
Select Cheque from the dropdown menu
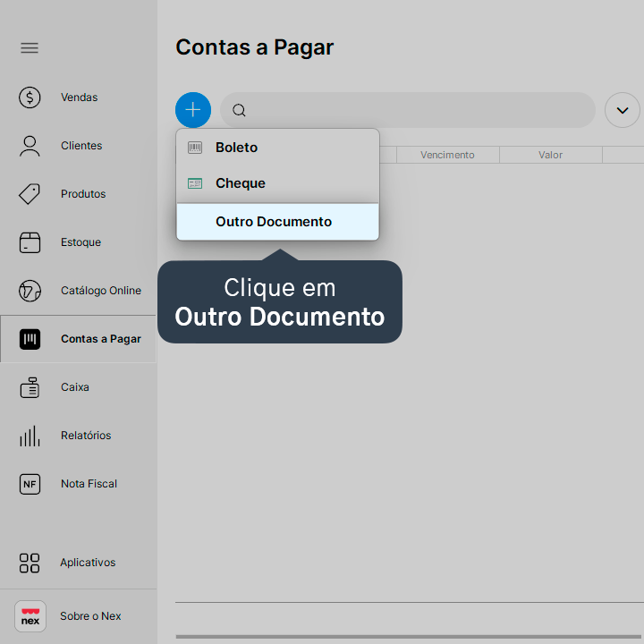(277, 183)
